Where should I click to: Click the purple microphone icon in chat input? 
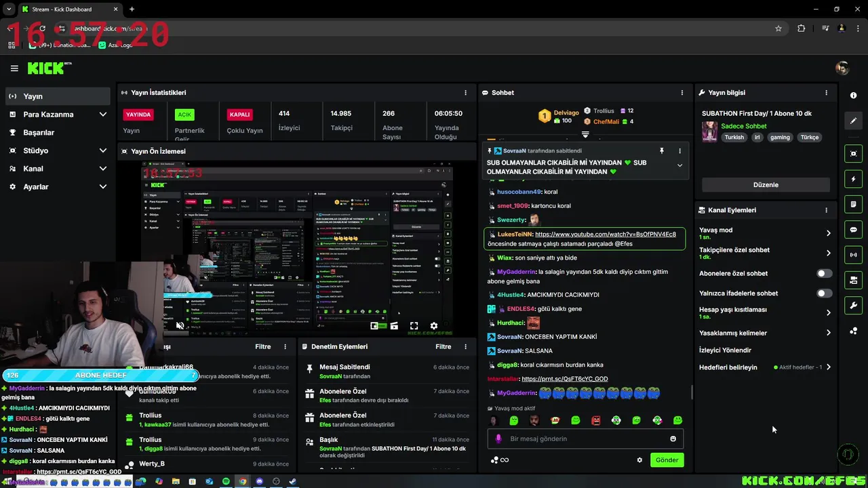[498, 439]
